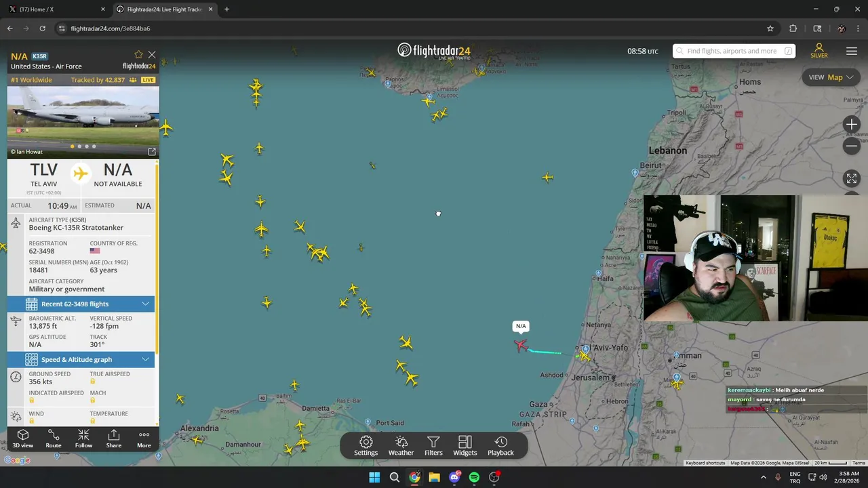Screen dimensions: 868x488
Task: Zoom in on the map
Action: 852,124
